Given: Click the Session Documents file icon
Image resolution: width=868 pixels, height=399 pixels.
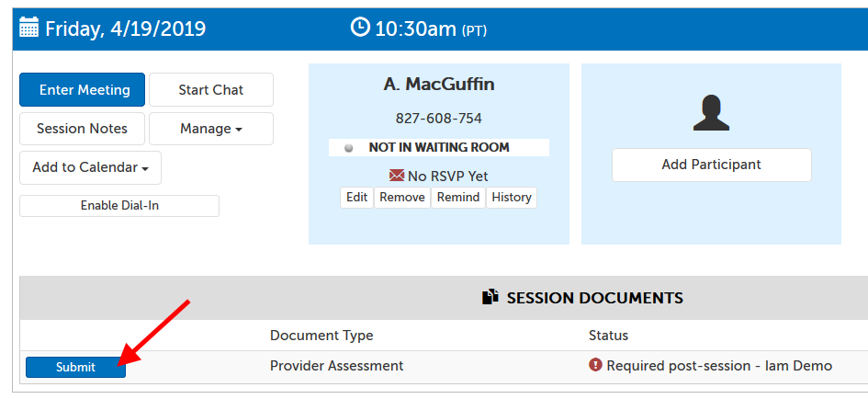Looking at the screenshot, I should click(x=490, y=298).
